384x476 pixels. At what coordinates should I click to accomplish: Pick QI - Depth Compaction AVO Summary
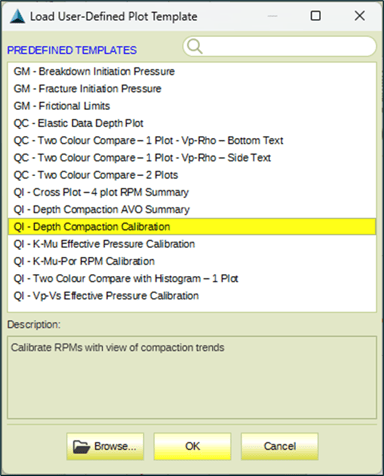[x=192, y=210]
